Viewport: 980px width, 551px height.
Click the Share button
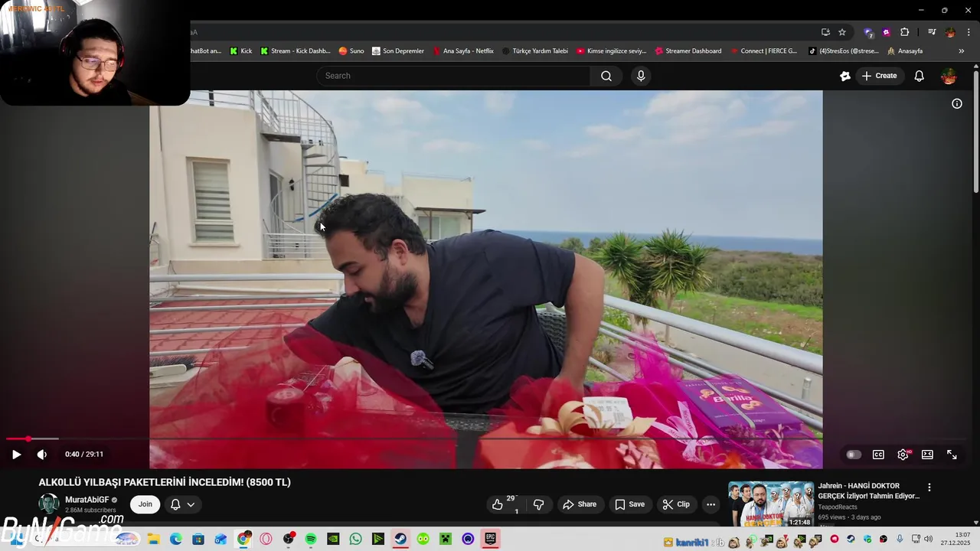(580, 504)
